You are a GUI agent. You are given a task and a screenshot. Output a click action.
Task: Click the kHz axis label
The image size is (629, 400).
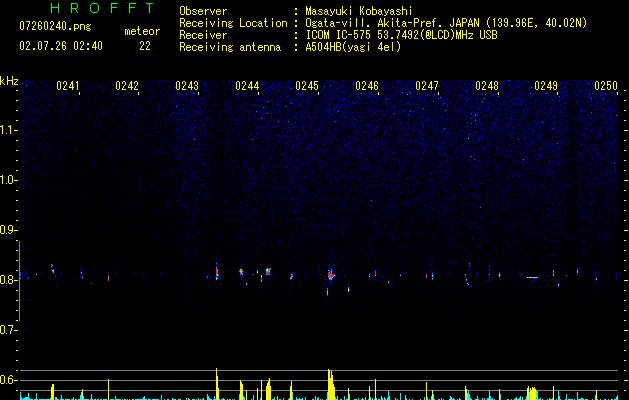pyautogui.click(x=9, y=81)
